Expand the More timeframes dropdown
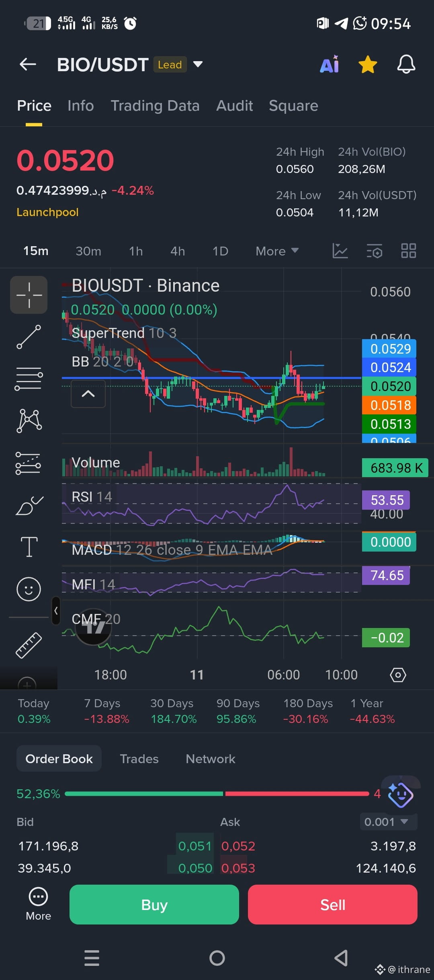The height and width of the screenshot is (980, 434). [x=277, y=251]
